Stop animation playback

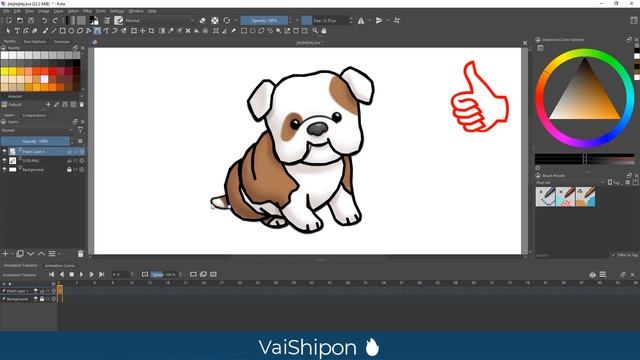click(71, 275)
